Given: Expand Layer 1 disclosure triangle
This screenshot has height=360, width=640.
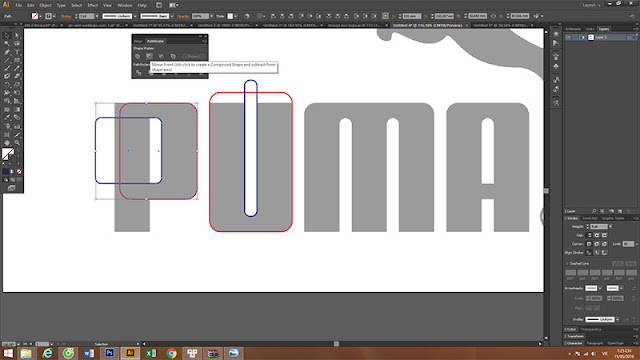Looking at the screenshot, I should tap(583, 37).
